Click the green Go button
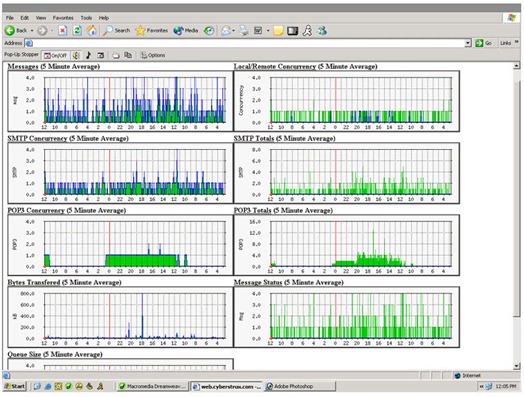 tap(484, 43)
